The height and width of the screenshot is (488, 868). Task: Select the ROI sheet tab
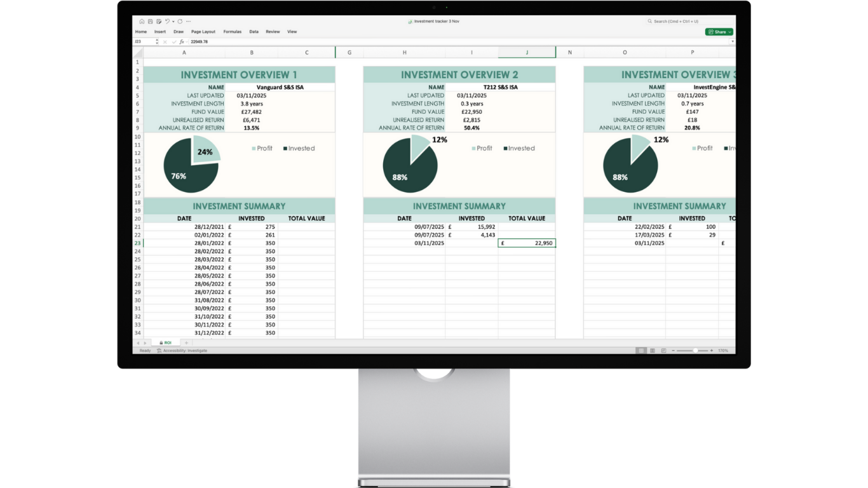166,342
